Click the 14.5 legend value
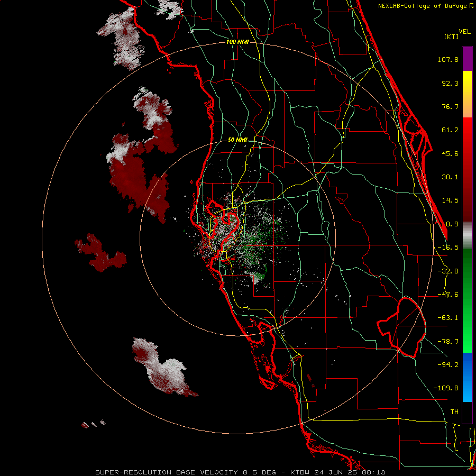476x476 pixels. click(x=450, y=200)
